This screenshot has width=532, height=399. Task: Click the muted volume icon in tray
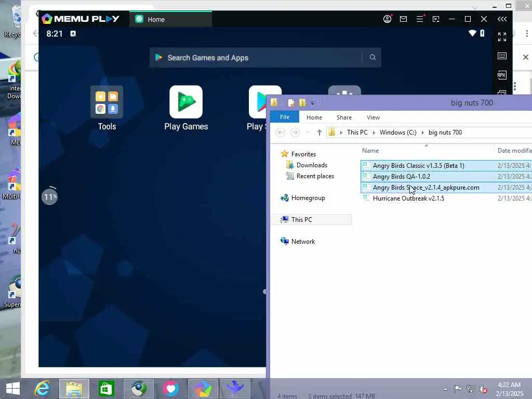click(483, 389)
